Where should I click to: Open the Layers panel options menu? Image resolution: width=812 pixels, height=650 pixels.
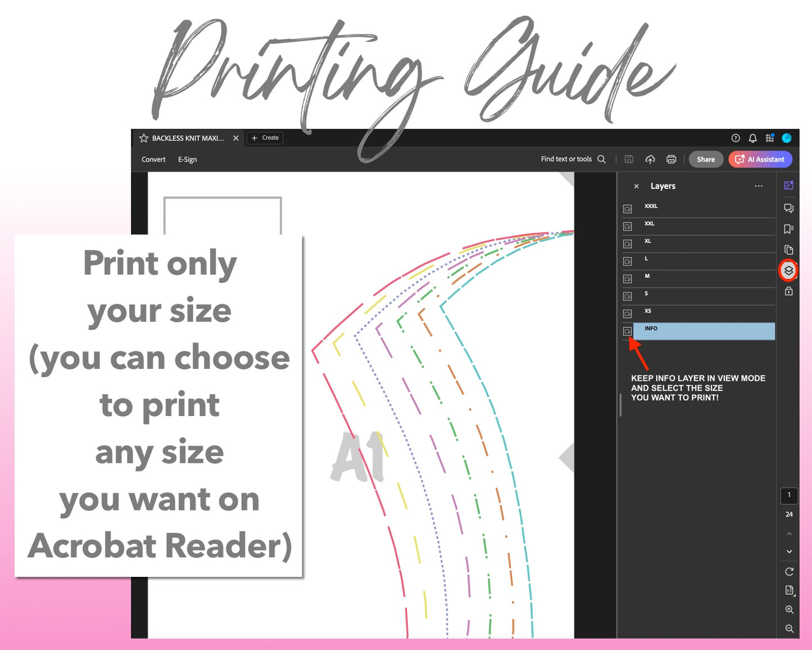759,186
